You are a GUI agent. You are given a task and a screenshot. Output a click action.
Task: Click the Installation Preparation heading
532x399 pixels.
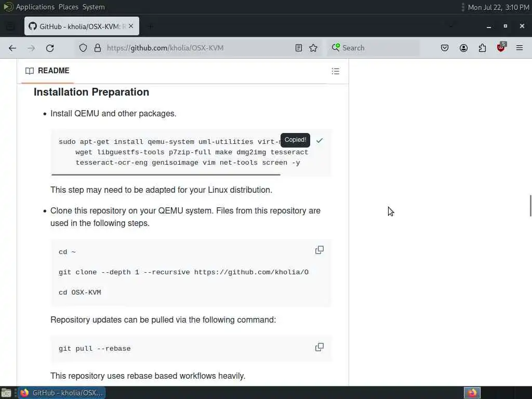91,92
